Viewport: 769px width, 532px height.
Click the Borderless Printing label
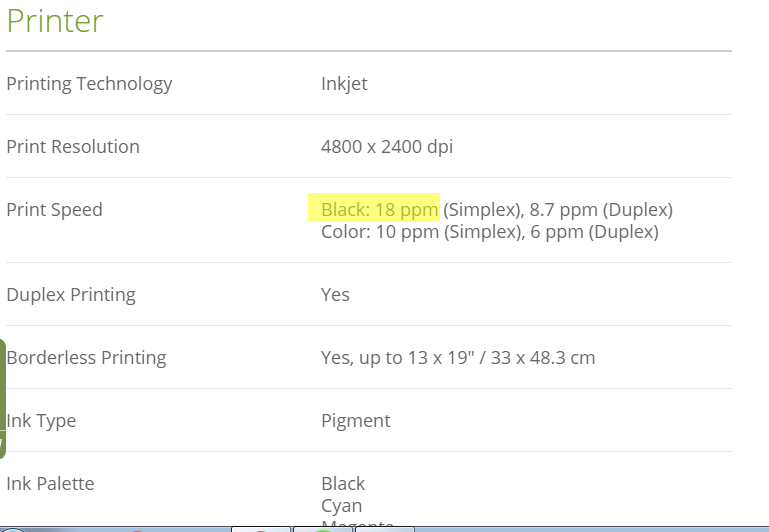[x=86, y=358]
